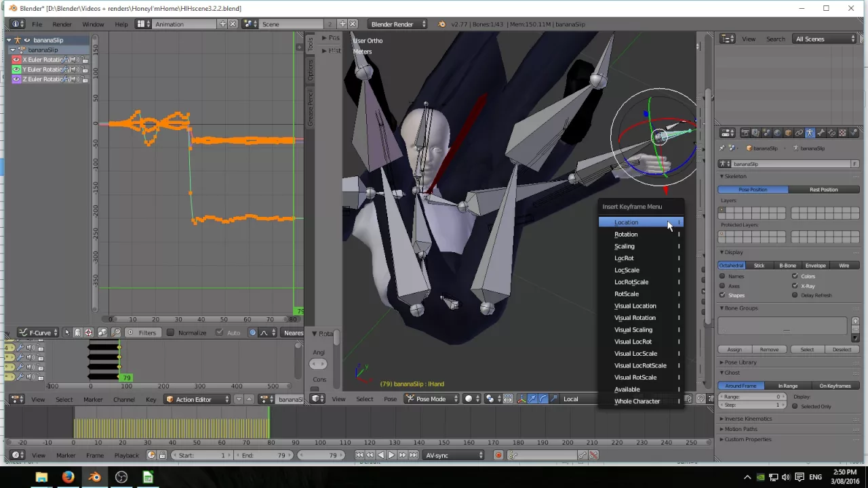Click the delete keyframe icon in timeline
The image size is (868, 488).
point(593,455)
